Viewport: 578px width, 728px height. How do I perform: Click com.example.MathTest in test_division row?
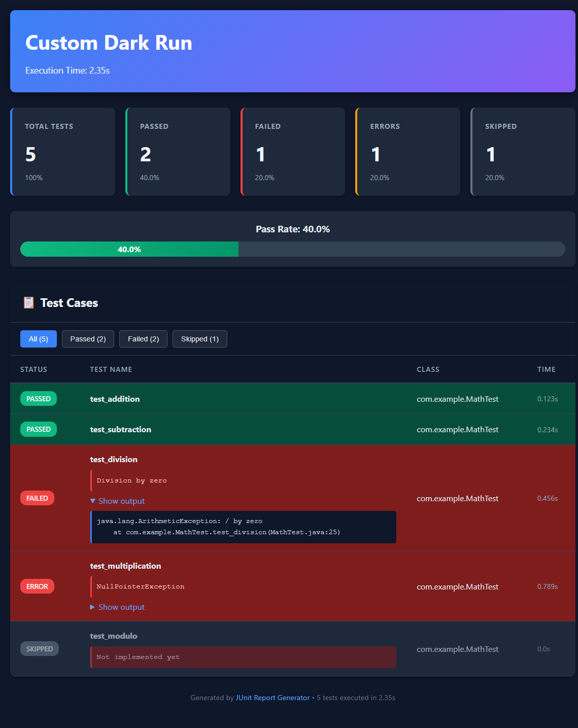[458, 498]
